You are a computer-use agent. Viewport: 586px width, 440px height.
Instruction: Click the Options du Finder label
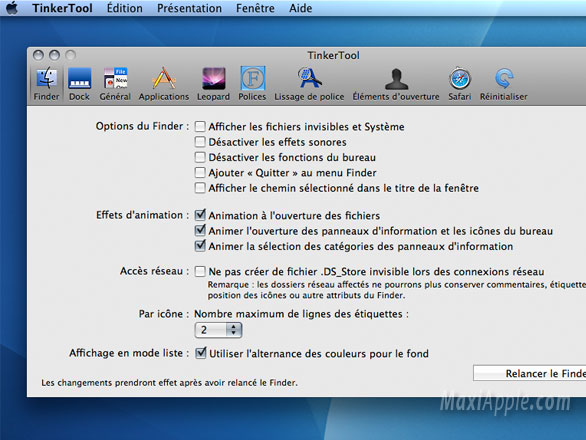[x=142, y=126]
